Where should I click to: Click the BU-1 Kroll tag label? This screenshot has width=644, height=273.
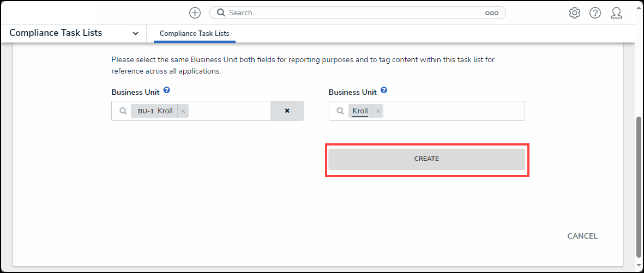point(155,111)
